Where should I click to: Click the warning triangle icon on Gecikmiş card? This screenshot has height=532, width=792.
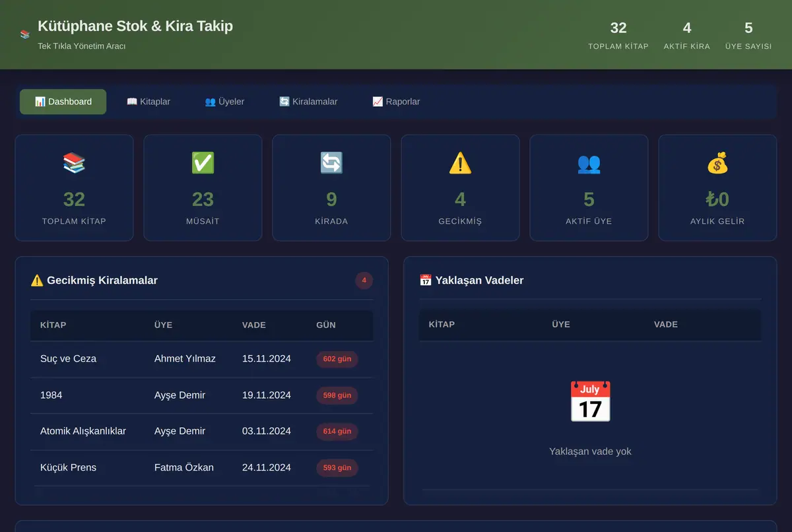[460, 163]
